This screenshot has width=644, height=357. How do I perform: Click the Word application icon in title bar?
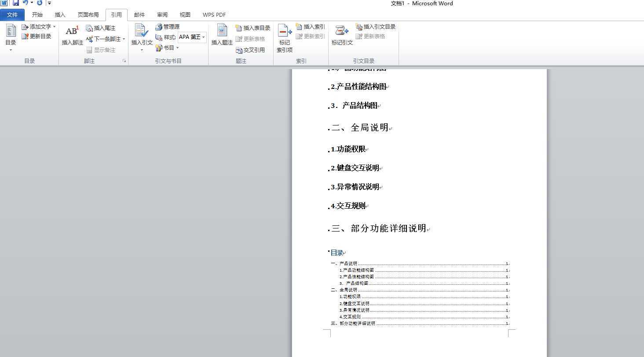coord(4,3)
